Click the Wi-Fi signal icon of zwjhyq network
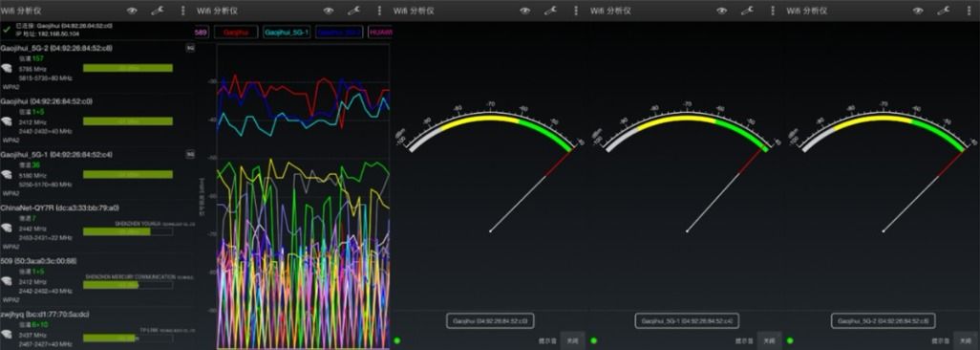The image size is (980, 350). click(7, 334)
